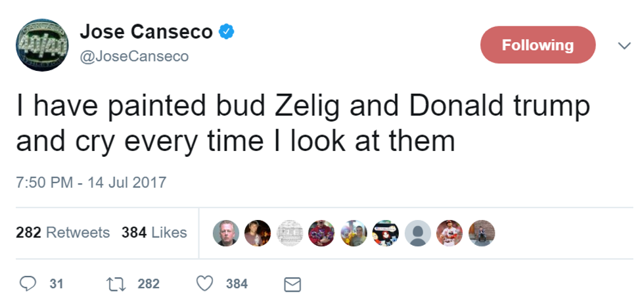
Task: Toggle the red Following button
Action: [538, 45]
